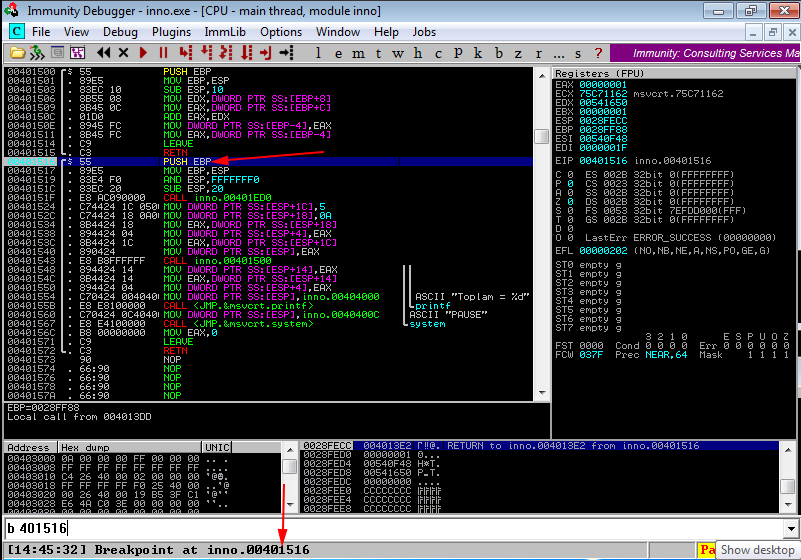Open the Debug menu
801x560 pixels.
click(x=120, y=32)
